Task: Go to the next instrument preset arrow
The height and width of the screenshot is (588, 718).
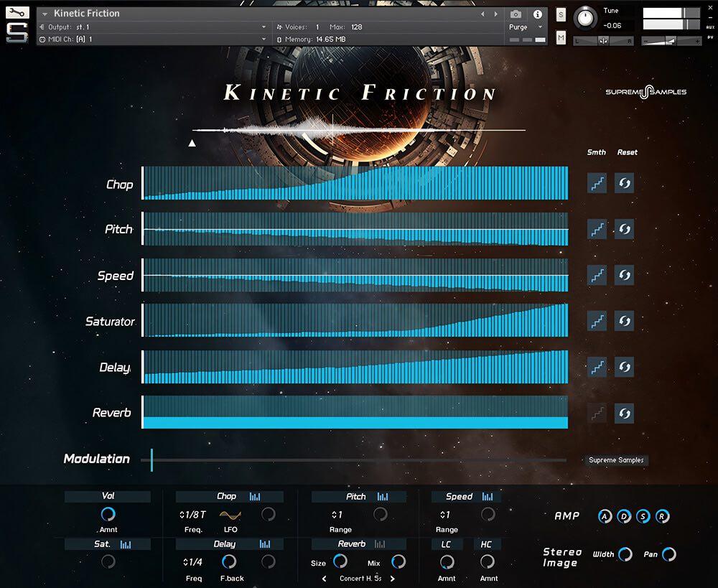Action: point(495,14)
